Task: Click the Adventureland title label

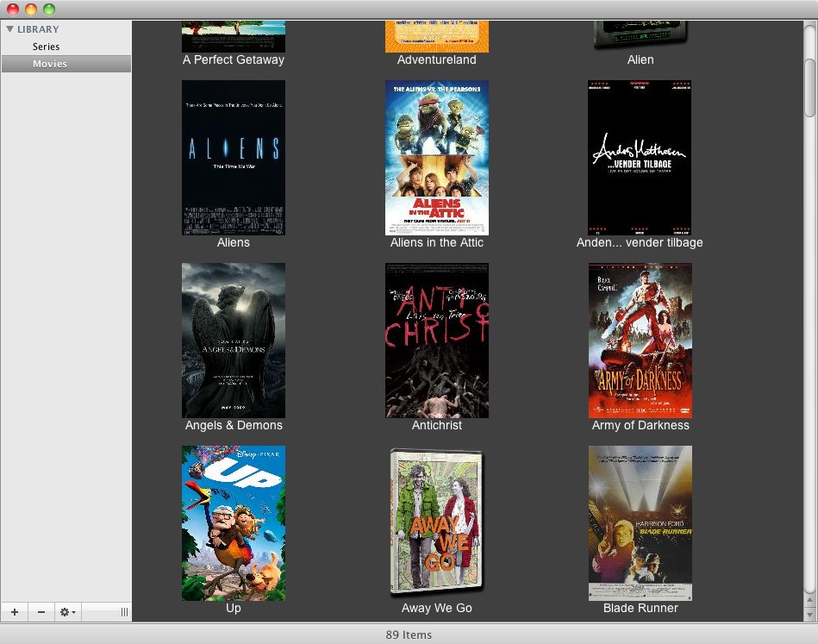Action: click(436, 60)
